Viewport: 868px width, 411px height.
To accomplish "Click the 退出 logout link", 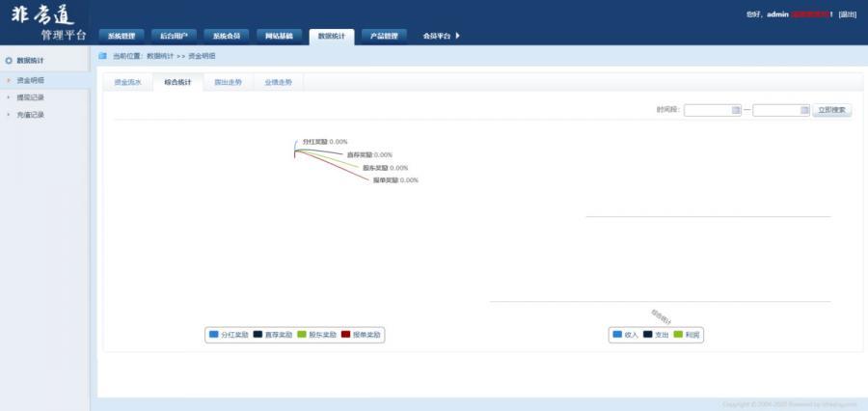I will tap(848, 14).
